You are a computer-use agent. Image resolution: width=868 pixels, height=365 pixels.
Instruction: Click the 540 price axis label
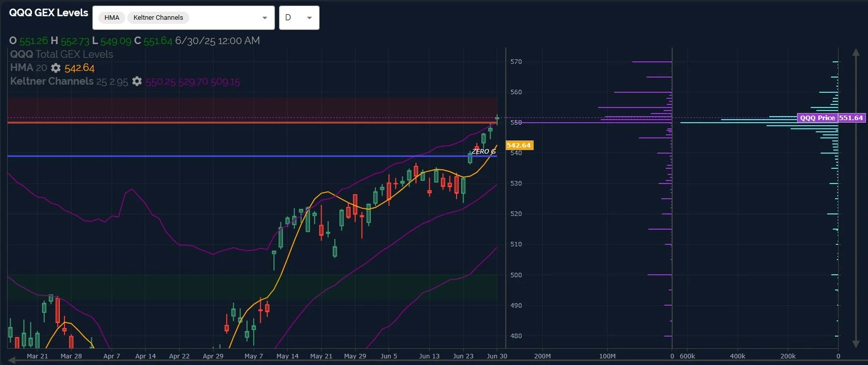coord(516,153)
